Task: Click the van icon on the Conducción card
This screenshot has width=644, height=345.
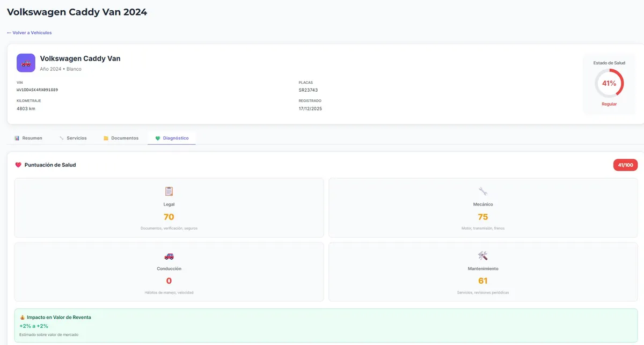Action: pyautogui.click(x=169, y=256)
